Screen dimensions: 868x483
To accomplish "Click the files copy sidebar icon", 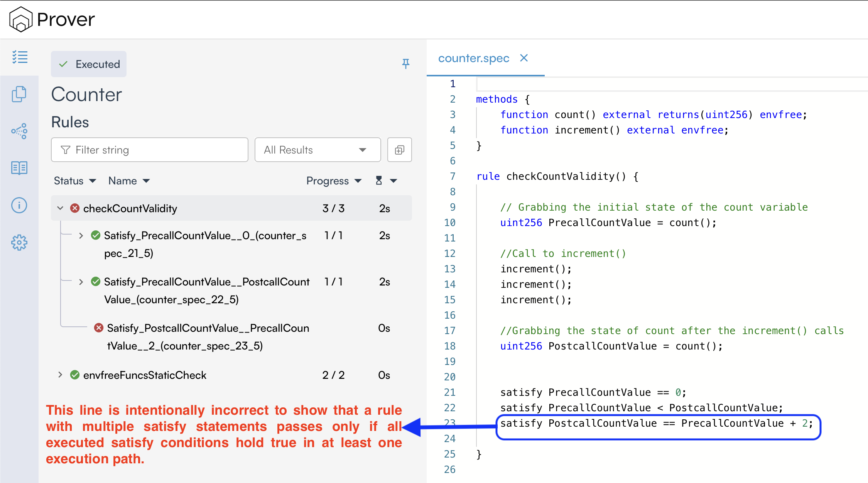I will coord(19,94).
